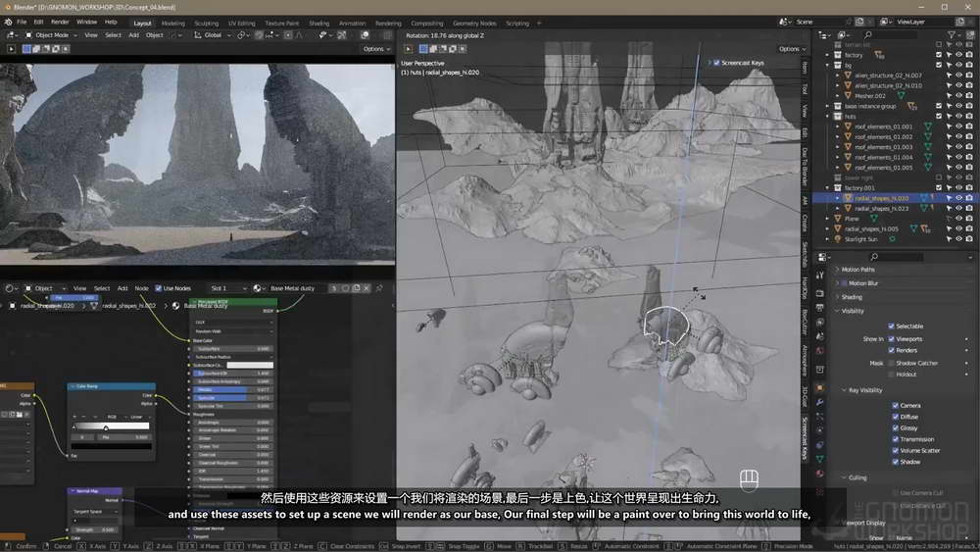The width and height of the screenshot is (980, 552).
Task: Open the Render menu
Action: (x=60, y=22)
